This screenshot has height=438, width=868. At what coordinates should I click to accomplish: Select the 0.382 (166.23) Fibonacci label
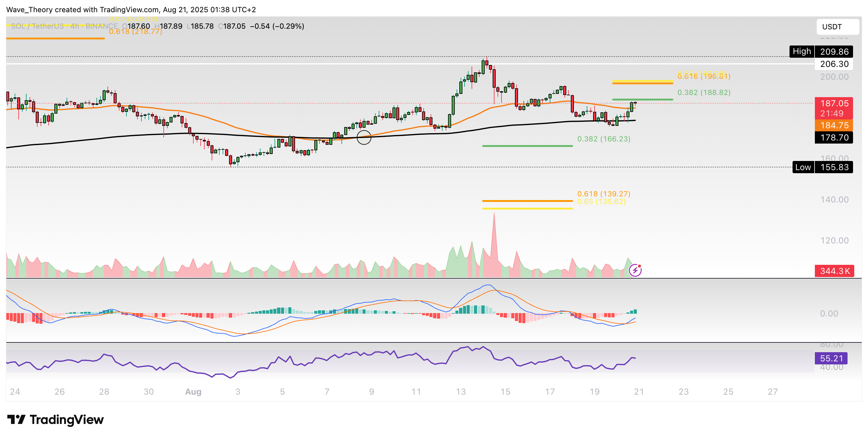click(604, 139)
